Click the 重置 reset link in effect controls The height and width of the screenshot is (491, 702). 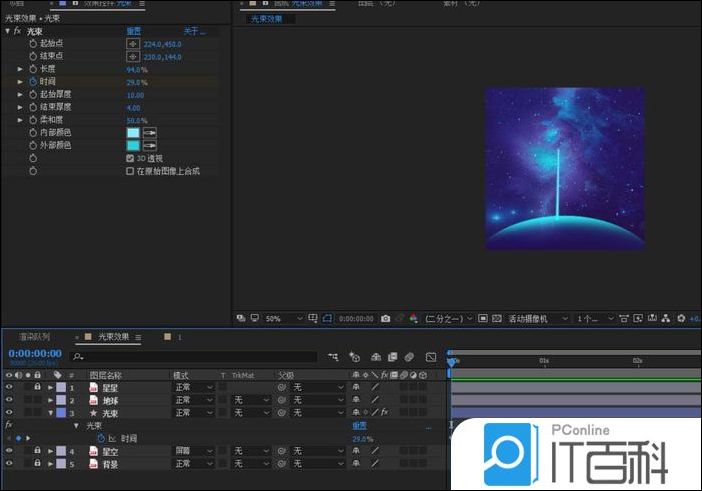tap(133, 31)
